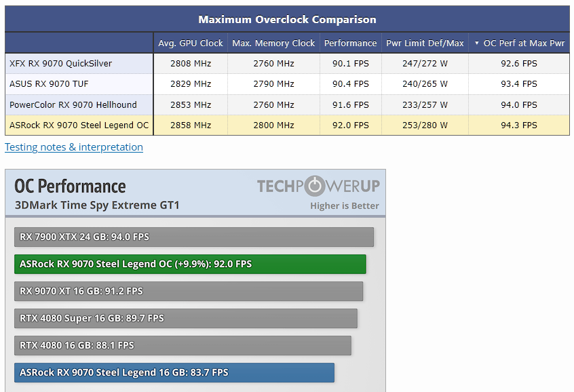The image size is (574, 392).
Task: Open Testing notes & interpretation link
Action: [73, 147]
